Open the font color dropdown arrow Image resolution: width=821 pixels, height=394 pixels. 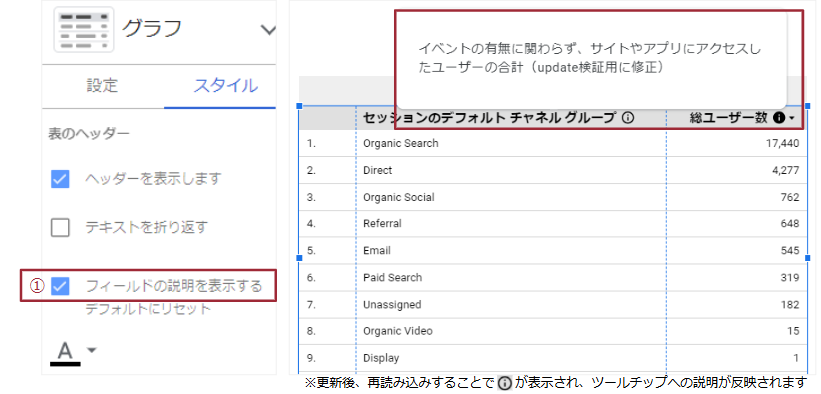click(92, 349)
